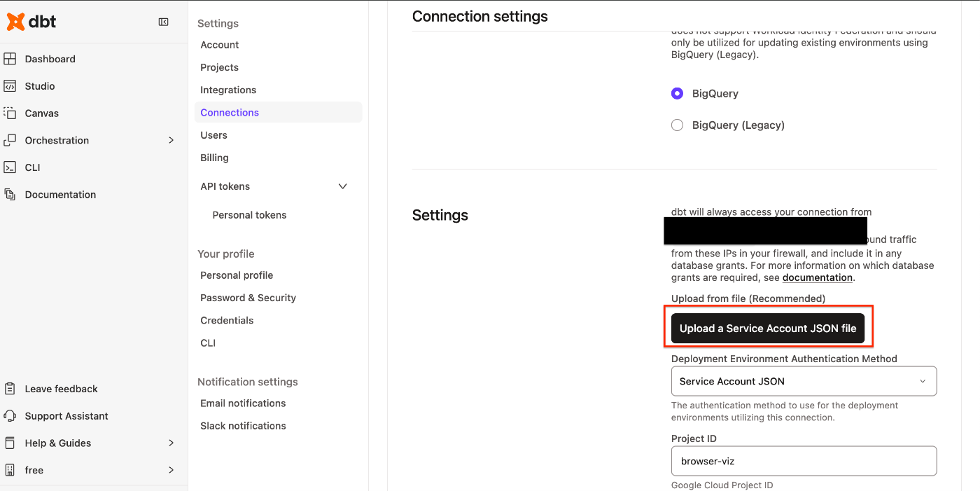Viewport: 980px width, 491px height.
Task: Open Personal tokens
Action: tap(249, 215)
